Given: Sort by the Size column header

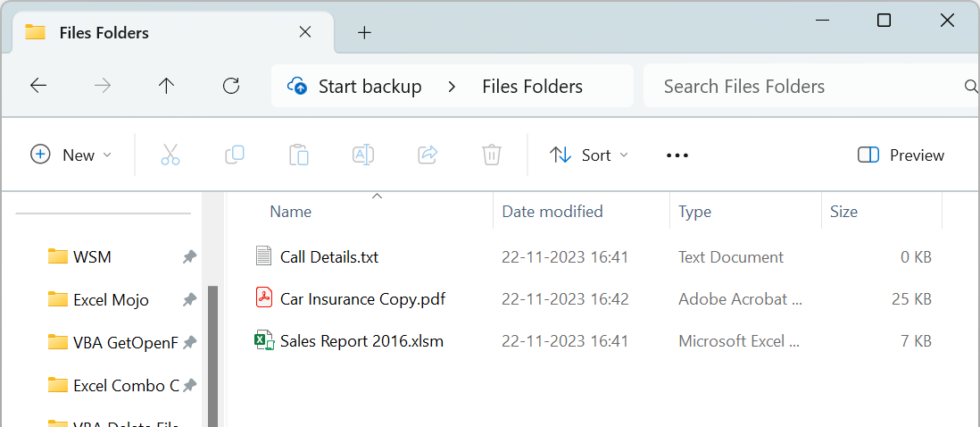Looking at the screenshot, I should point(843,212).
